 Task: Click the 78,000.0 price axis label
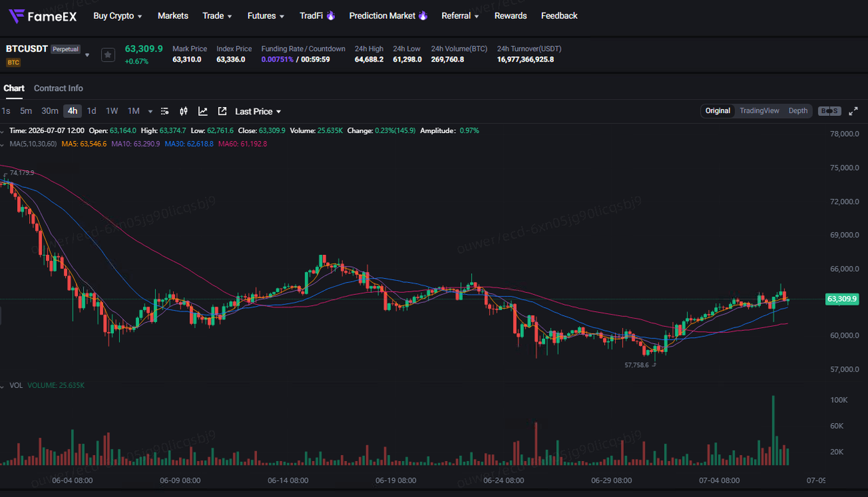(844, 134)
